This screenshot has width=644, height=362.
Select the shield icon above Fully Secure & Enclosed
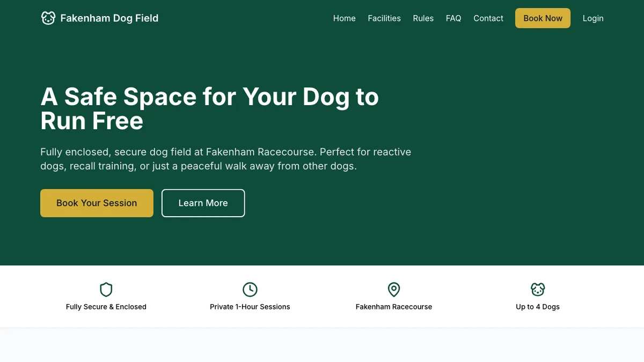coord(106,290)
